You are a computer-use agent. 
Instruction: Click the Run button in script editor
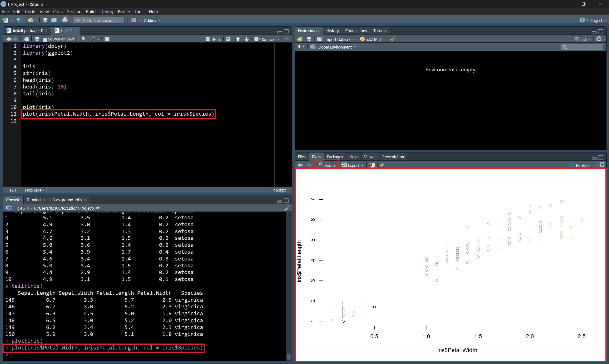(213, 39)
